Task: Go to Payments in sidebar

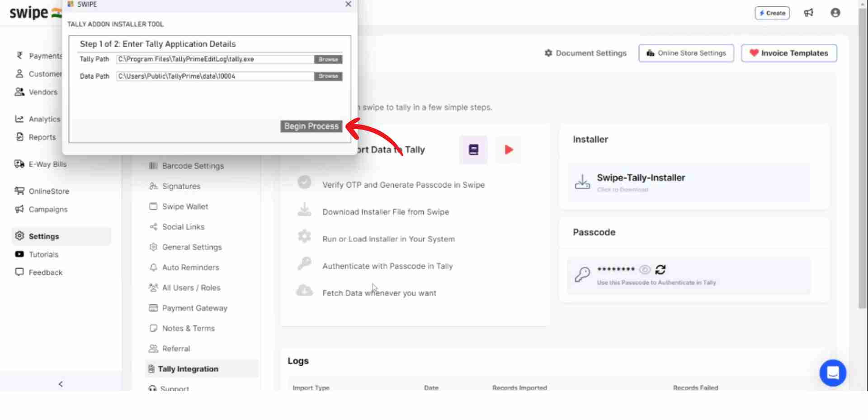Action: point(39,56)
